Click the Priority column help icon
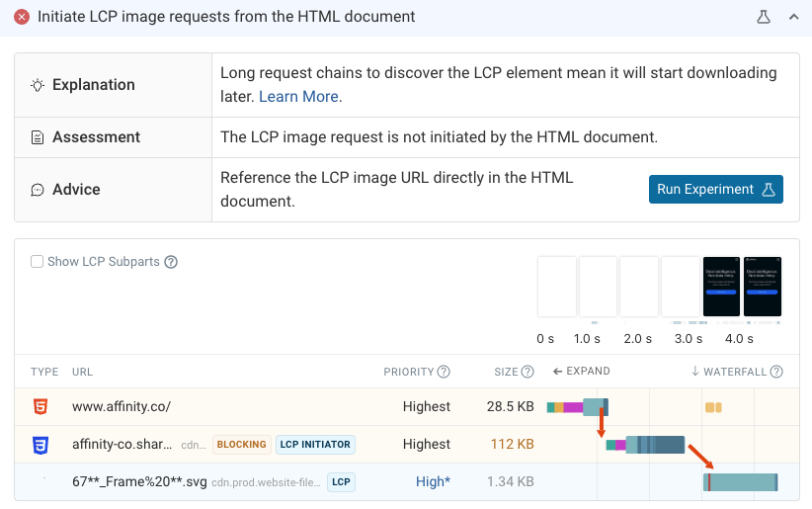This screenshot has width=812, height=509. click(444, 372)
